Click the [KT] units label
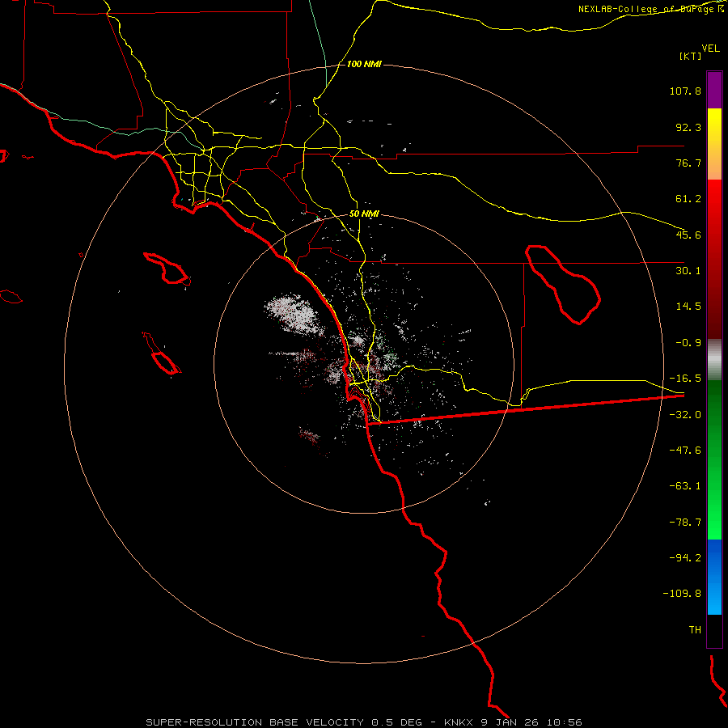Image resolution: width=728 pixels, height=728 pixels. pyautogui.click(x=691, y=56)
